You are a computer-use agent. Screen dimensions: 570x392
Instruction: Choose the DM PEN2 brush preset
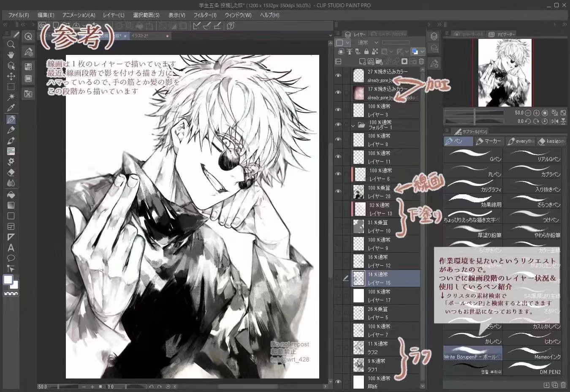(x=533, y=368)
